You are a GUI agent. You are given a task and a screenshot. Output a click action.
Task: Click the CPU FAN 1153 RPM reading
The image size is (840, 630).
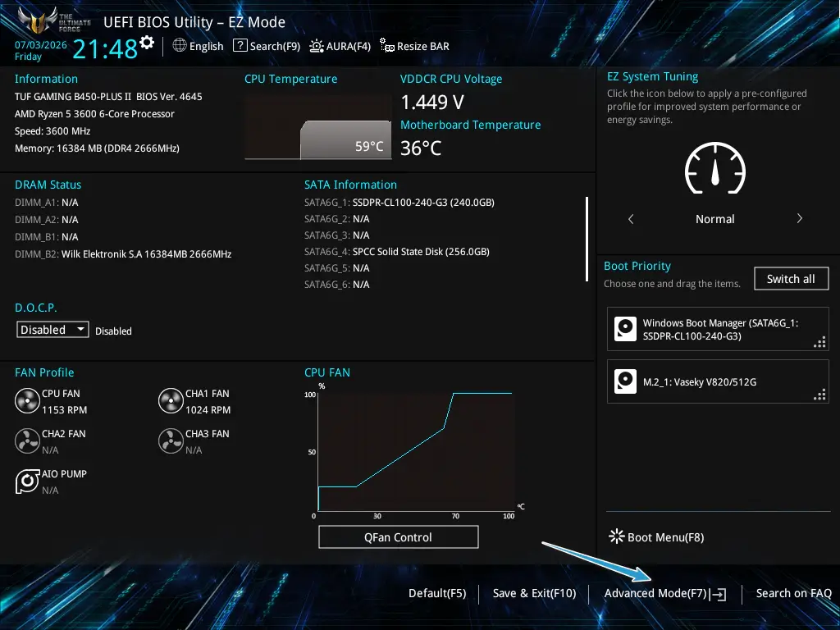pyautogui.click(x=64, y=410)
